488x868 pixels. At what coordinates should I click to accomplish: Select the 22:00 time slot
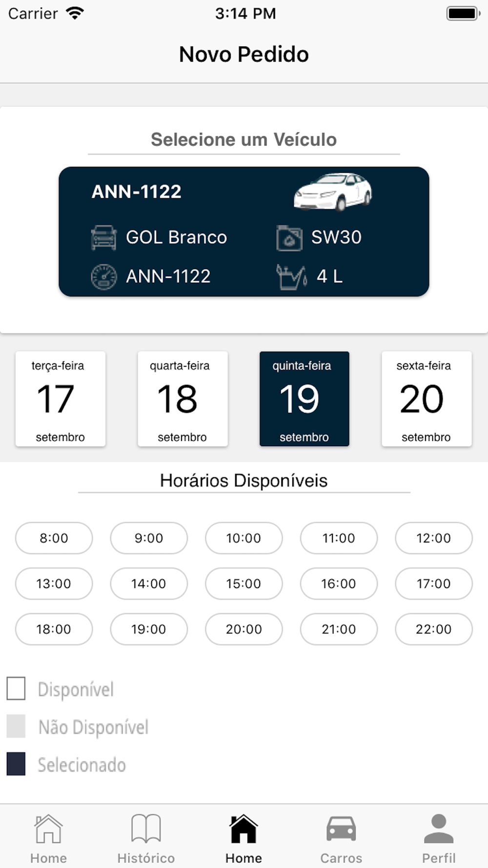point(434,629)
